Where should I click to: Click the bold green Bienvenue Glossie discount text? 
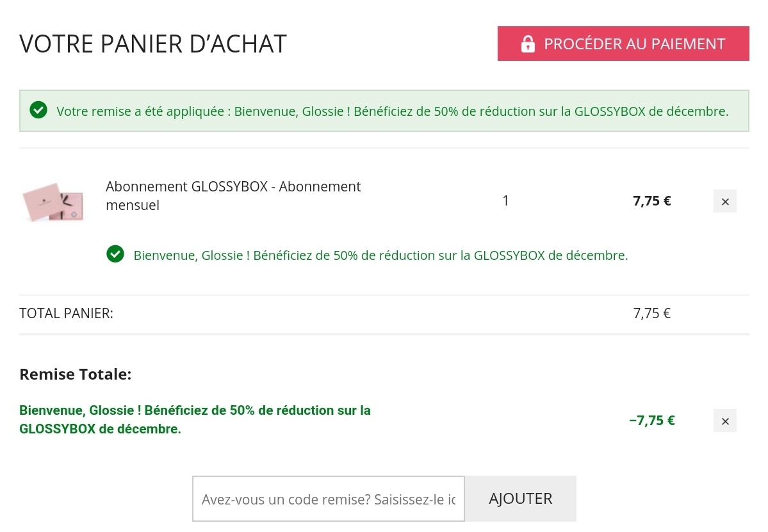tap(195, 419)
